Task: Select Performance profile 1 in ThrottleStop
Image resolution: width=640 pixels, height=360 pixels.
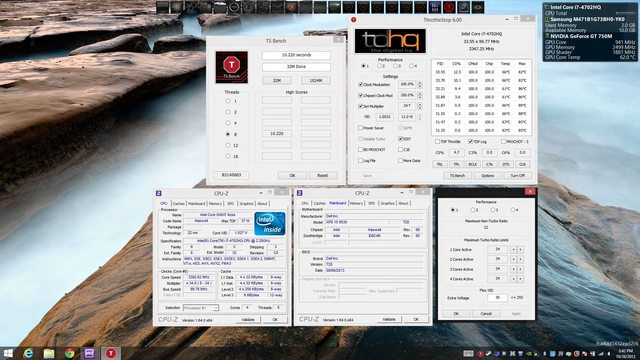Action: point(363,66)
